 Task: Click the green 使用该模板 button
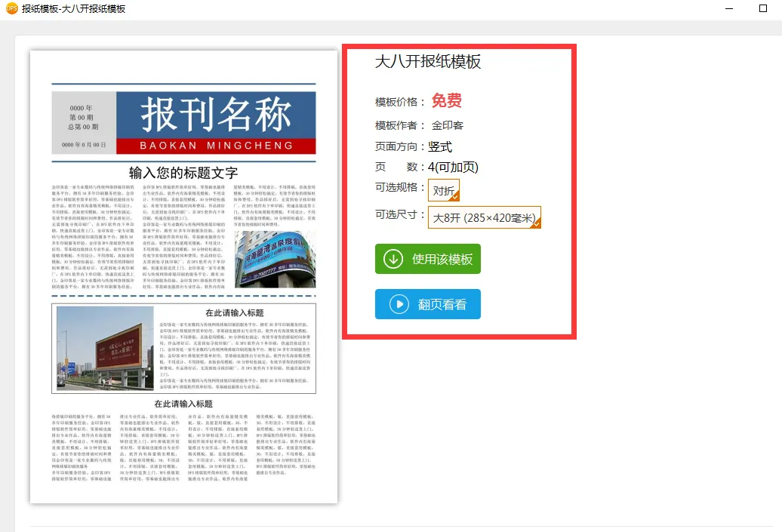tap(427, 259)
